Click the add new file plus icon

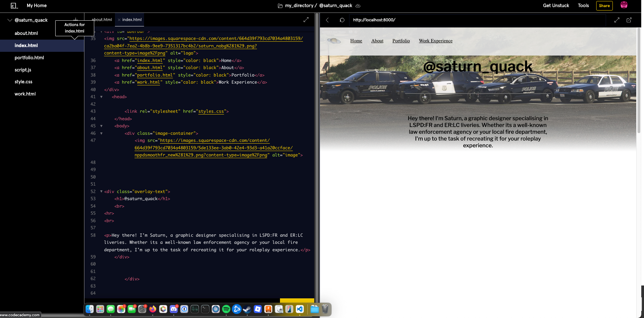click(76, 19)
